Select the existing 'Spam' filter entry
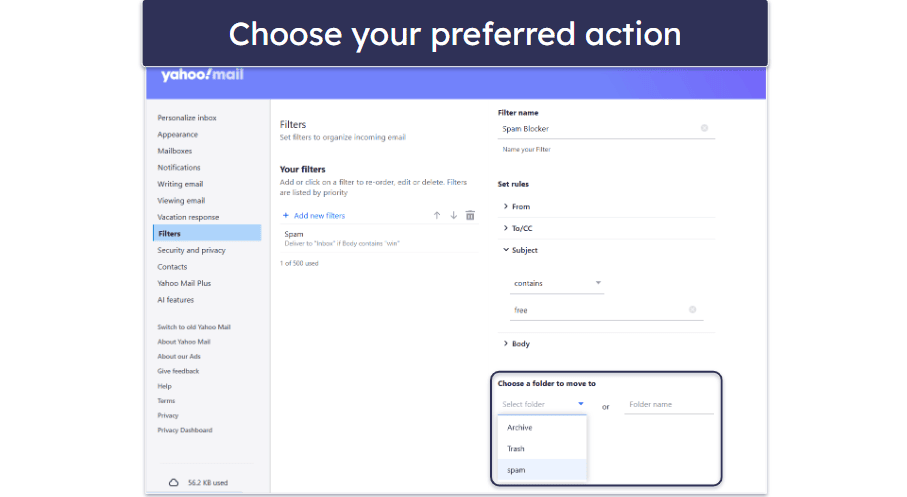Image resolution: width=907 pixels, height=497 pixels. 379,238
